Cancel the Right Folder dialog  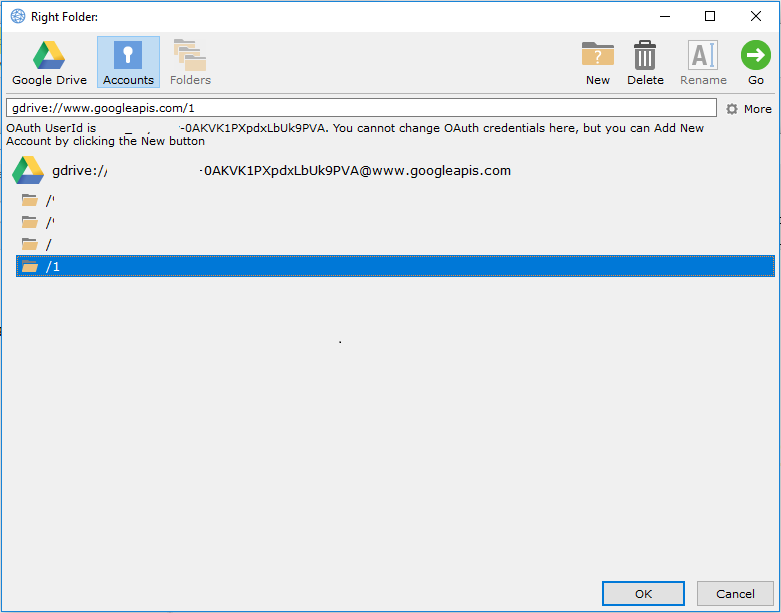coord(735,594)
